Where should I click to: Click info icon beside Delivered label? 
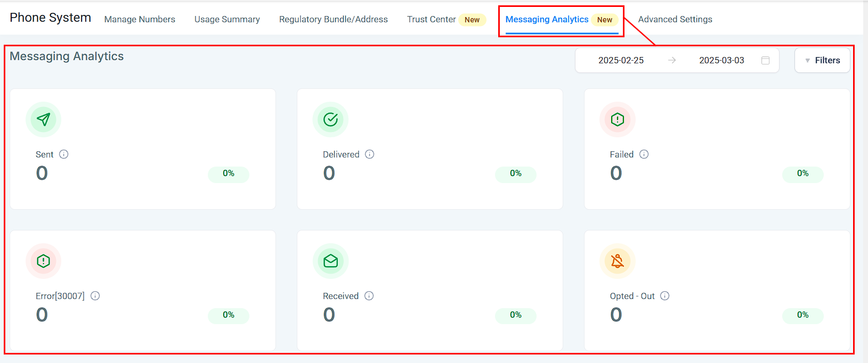pyautogui.click(x=370, y=154)
